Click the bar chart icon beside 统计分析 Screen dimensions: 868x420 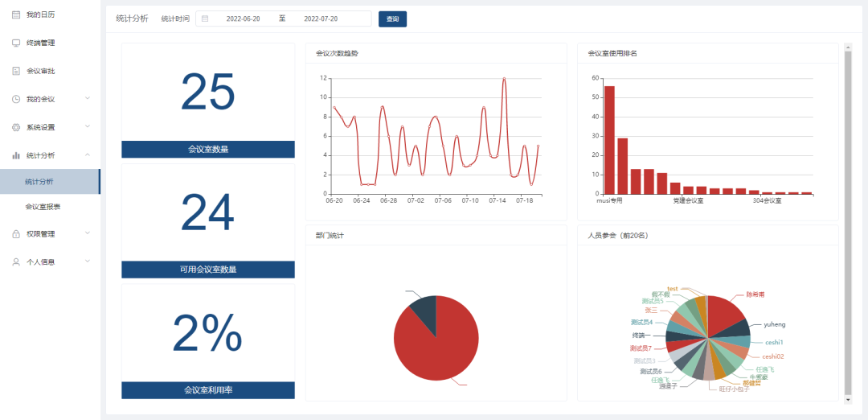click(x=16, y=155)
